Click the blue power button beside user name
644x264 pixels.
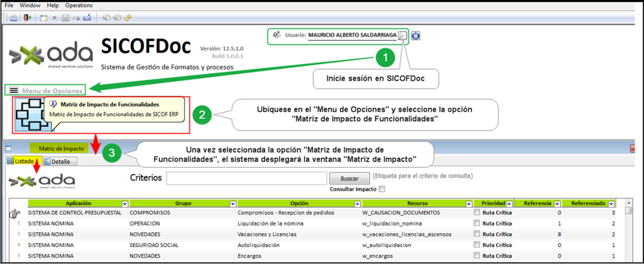(415, 35)
